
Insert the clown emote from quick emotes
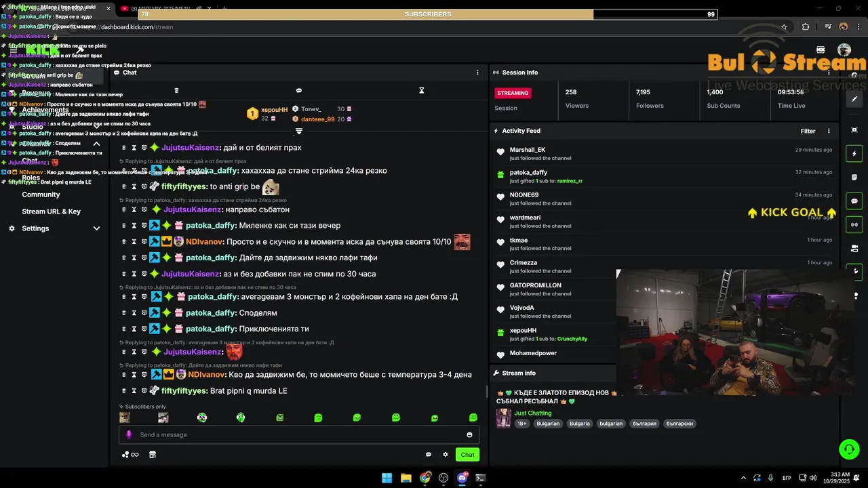tap(202, 418)
